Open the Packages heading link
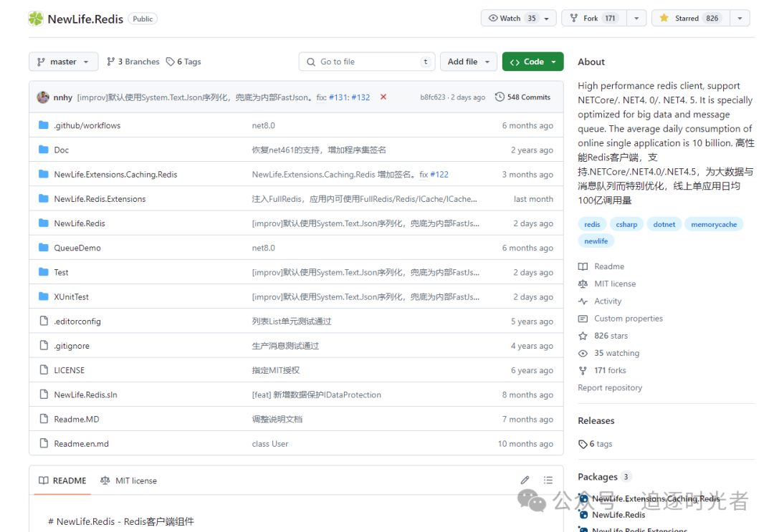The image size is (774, 532). 597,477
